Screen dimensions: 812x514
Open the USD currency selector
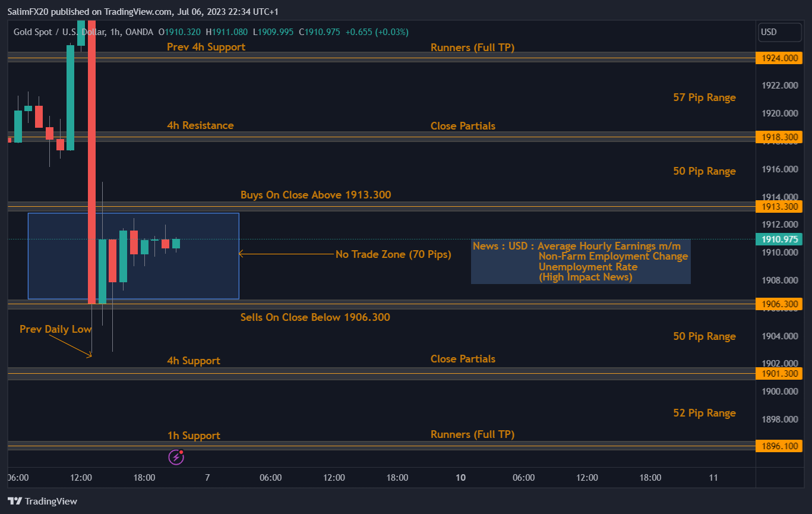pyautogui.click(x=779, y=32)
